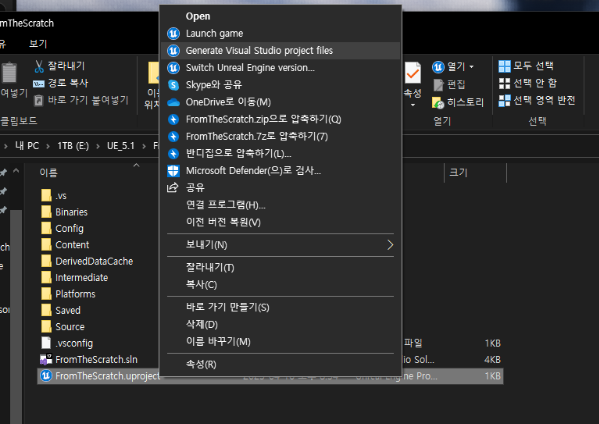Click the OneDrive cloud icon
This screenshot has height=424, width=599.
(173, 102)
